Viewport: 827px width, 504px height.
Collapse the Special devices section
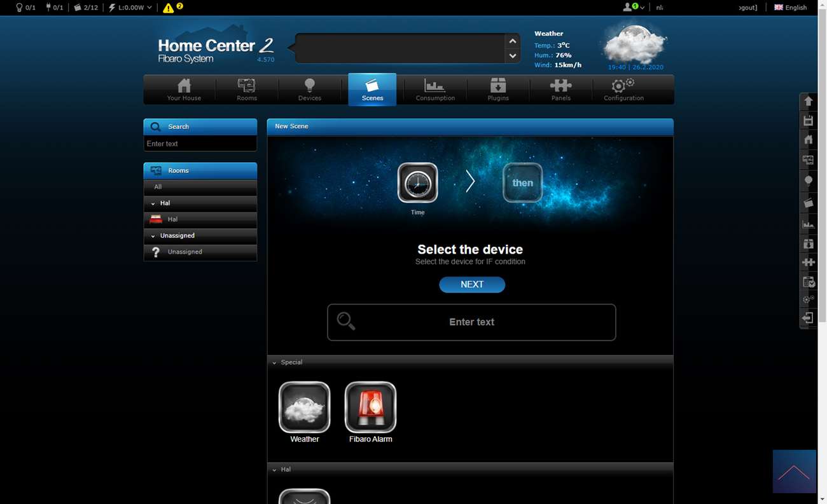[275, 362]
